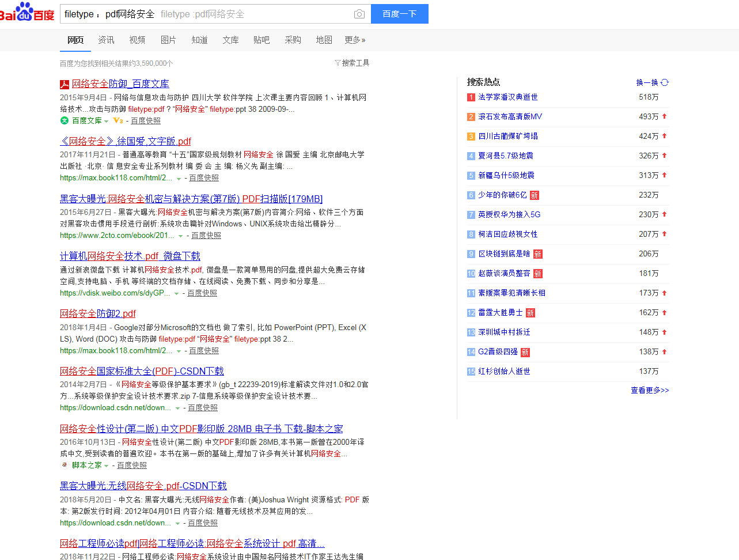This screenshot has width=739, height=560.
Task: Open the 网络安全防御2.pdf result
Action: [x=98, y=313]
